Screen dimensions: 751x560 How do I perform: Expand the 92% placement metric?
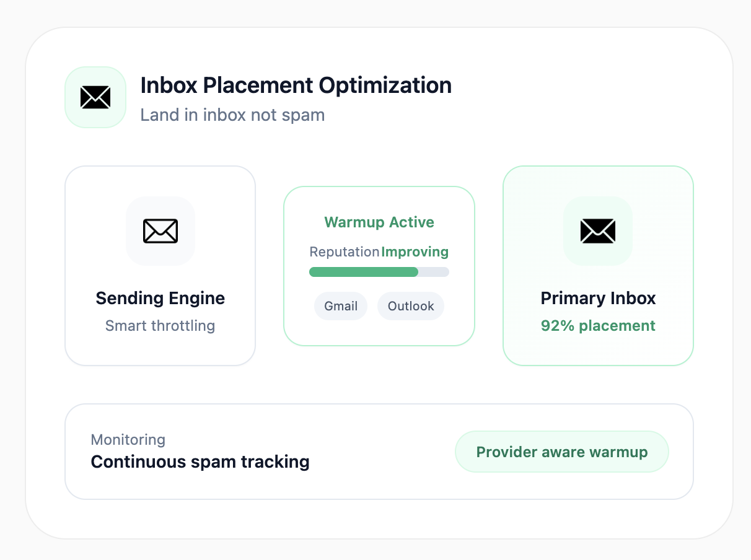click(597, 325)
